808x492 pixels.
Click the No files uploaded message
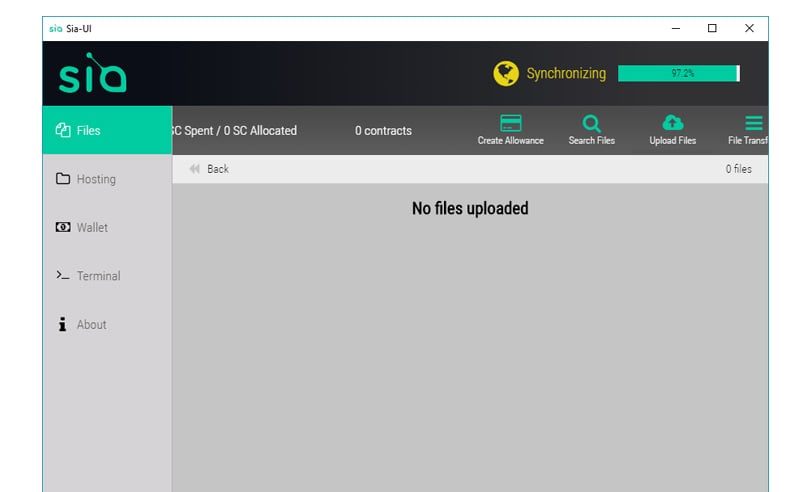coord(470,209)
